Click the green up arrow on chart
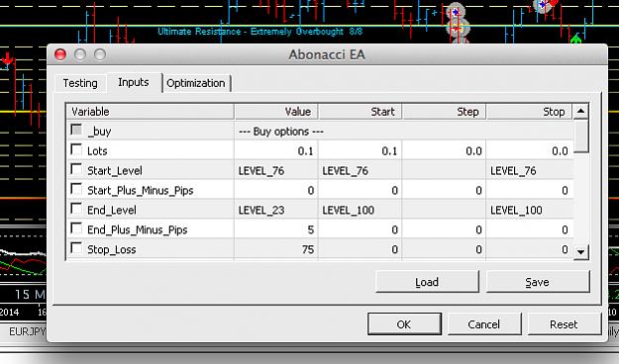The image size is (619, 364). pyautogui.click(x=576, y=39)
